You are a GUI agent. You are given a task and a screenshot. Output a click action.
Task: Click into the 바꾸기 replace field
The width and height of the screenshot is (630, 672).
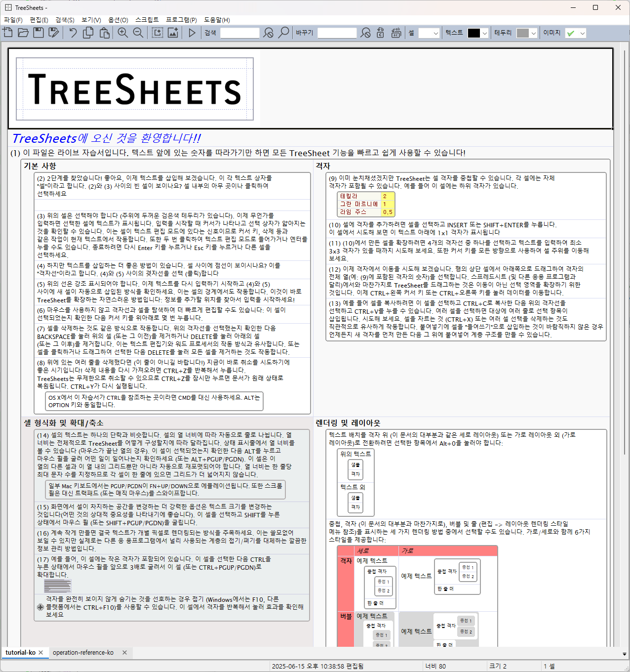pos(337,33)
